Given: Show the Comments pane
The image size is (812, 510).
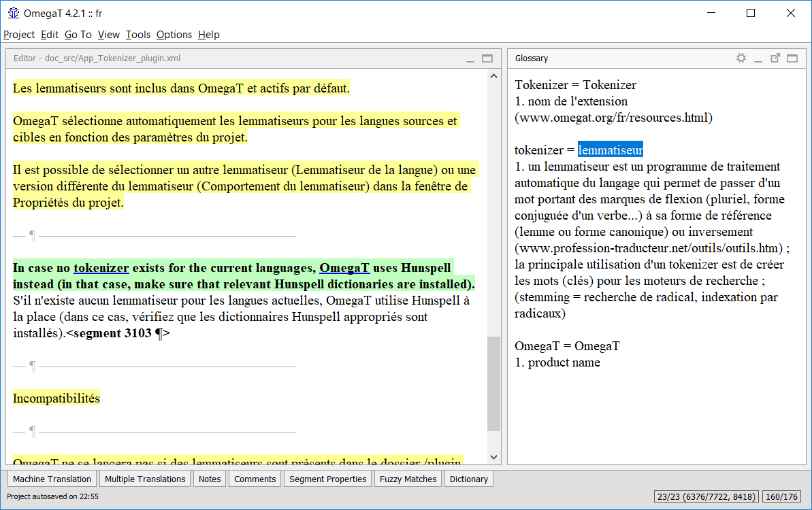Looking at the screenshot, I should [255, 479].
